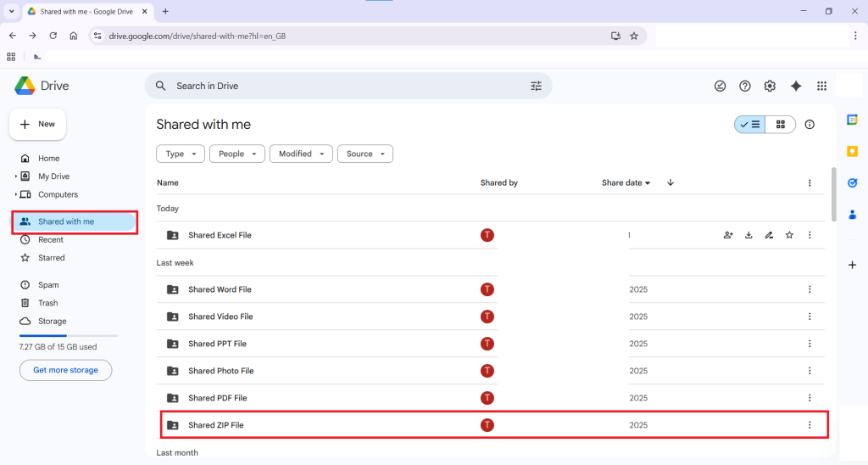Go to Starred in sidebar
Image resolution: width=868 pixels, height=465 pixels.
point(51,258)
